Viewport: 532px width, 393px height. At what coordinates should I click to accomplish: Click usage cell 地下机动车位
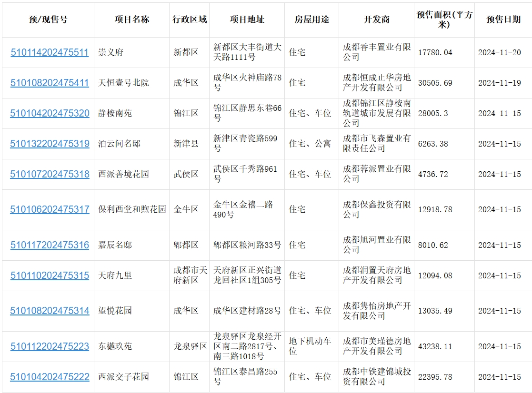point(310,346)
